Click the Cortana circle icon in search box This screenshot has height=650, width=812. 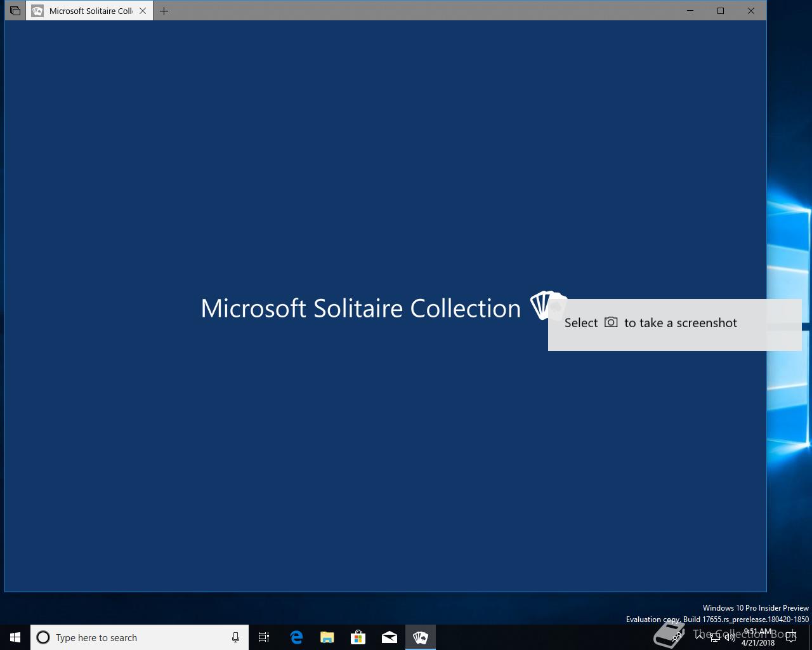coord(43,637)
